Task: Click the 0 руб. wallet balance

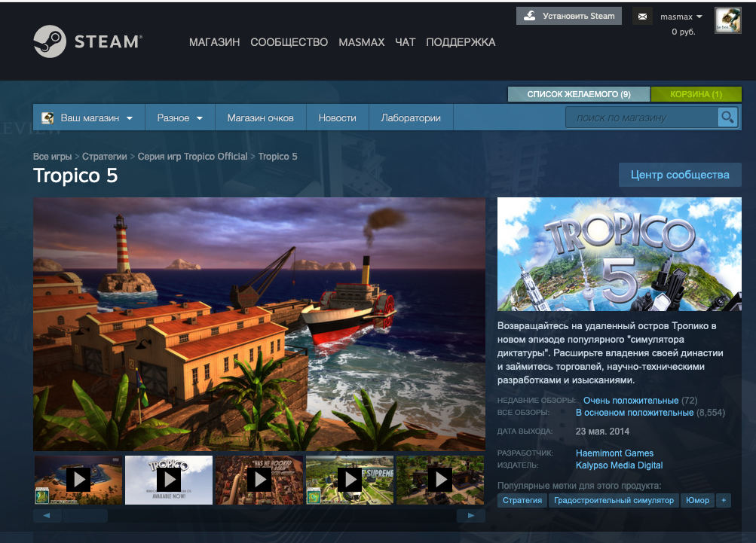Action: tap(684, 32)
